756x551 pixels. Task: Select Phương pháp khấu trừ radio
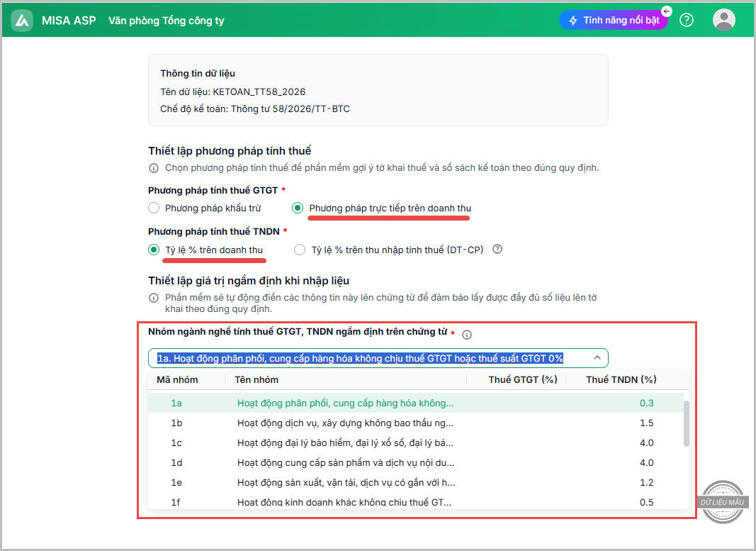coord(153,208)
